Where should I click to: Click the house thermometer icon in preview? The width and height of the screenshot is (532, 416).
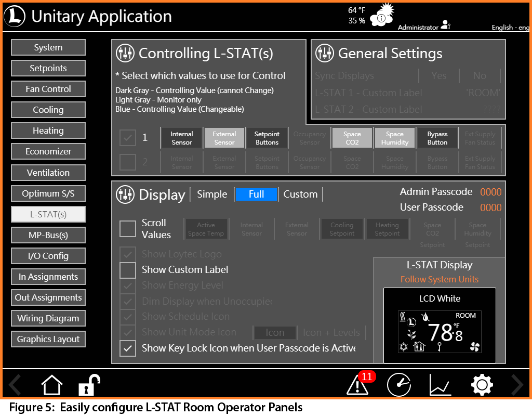[x=419, y=346]
